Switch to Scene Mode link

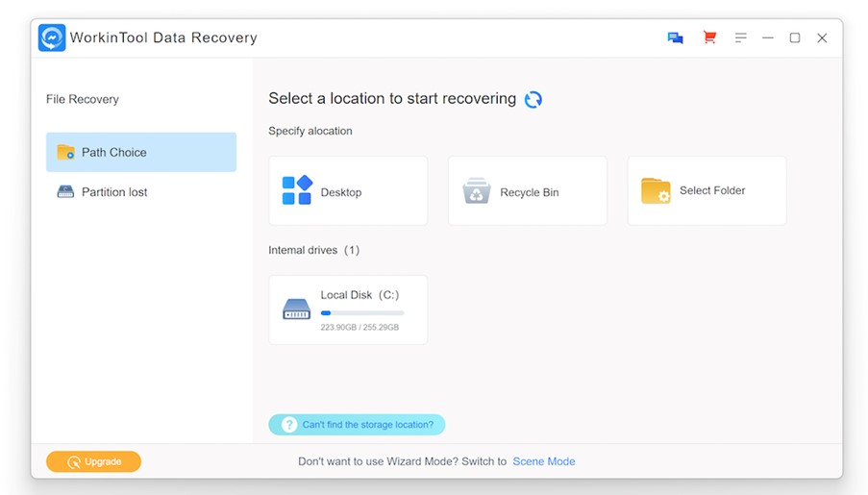pyautogui.click(x=544, y=461)
